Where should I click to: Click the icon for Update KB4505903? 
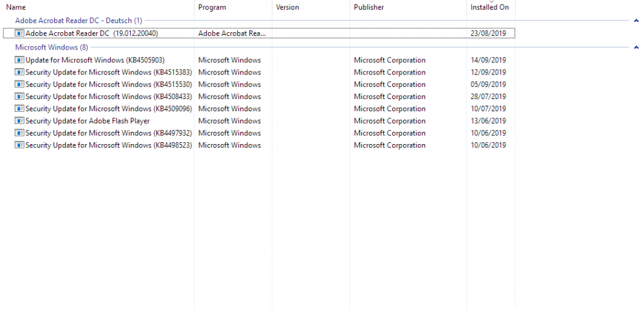point(19,60)
